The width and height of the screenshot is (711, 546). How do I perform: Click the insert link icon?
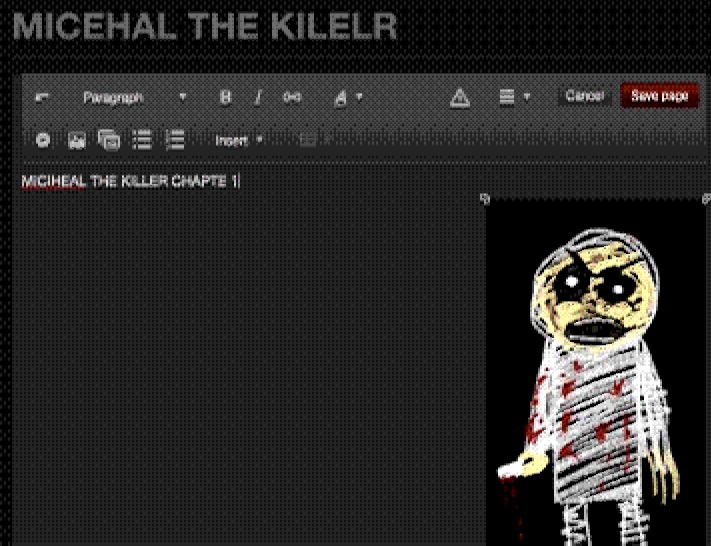[291, 97]
